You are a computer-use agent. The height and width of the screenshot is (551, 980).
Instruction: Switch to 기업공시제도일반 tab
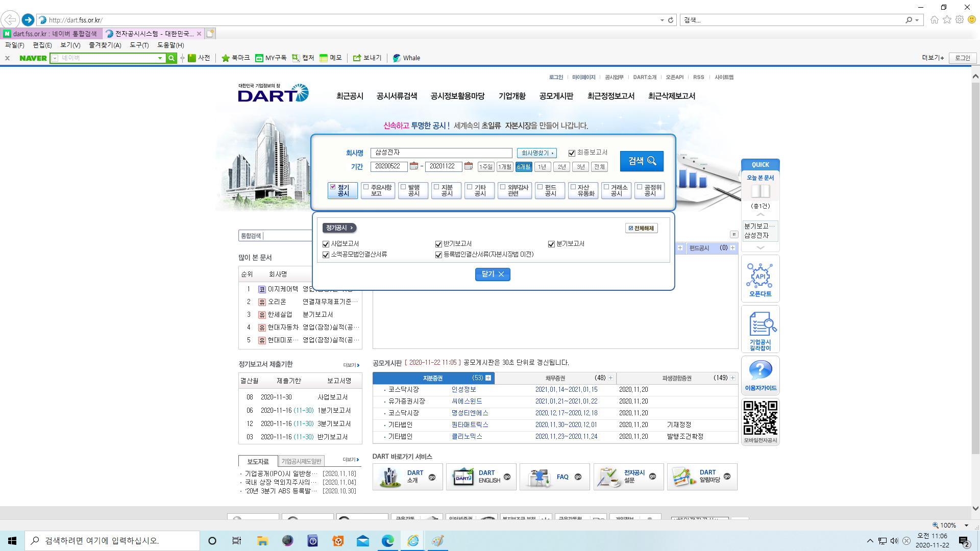[x=301, y=461]
